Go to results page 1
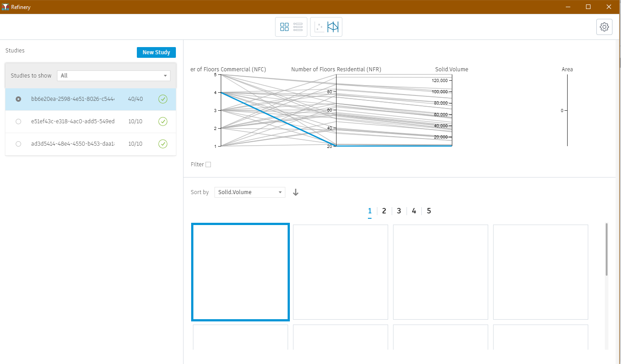The image size is (621, 364). tap(370, 211)
